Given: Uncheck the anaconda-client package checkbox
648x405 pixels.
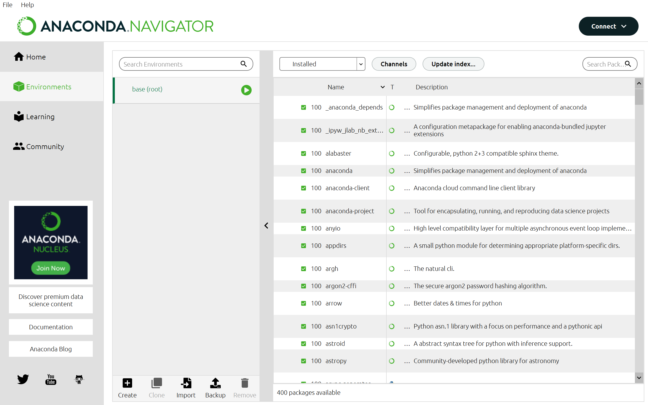Looking at the screenshot, I should tap(304, 188).
